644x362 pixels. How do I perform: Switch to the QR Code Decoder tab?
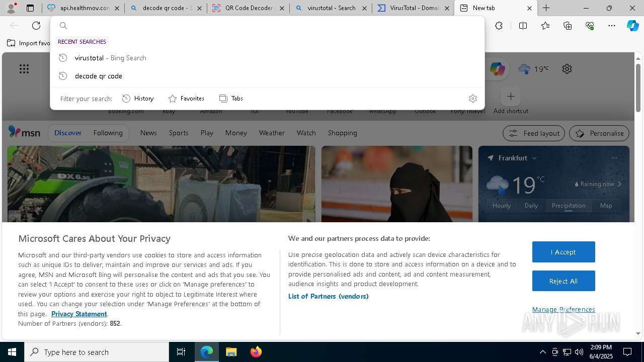[248, 8]
